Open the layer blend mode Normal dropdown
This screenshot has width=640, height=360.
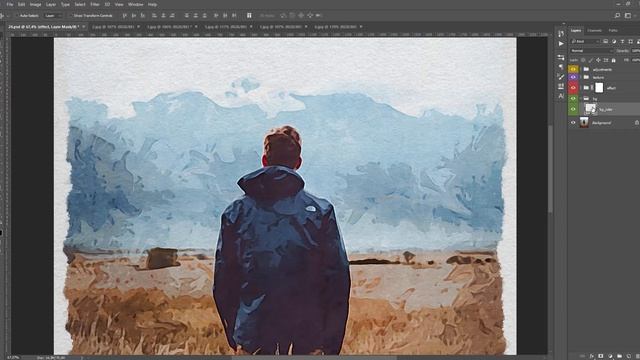(591, 51)
